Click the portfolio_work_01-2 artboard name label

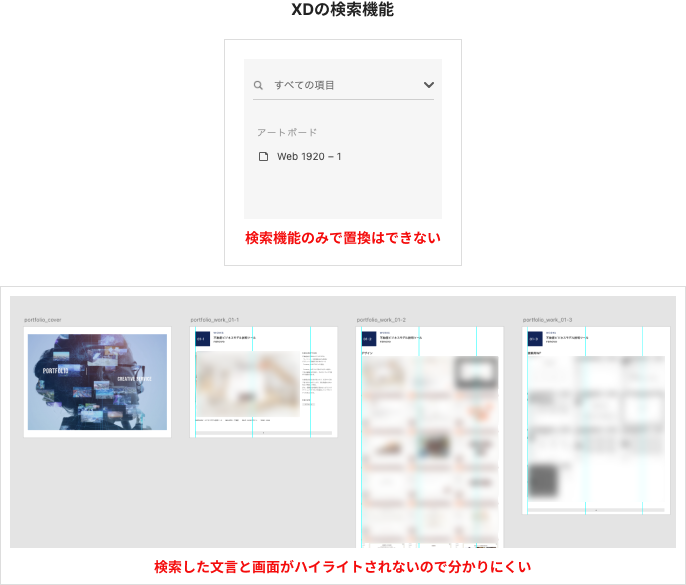381,320
